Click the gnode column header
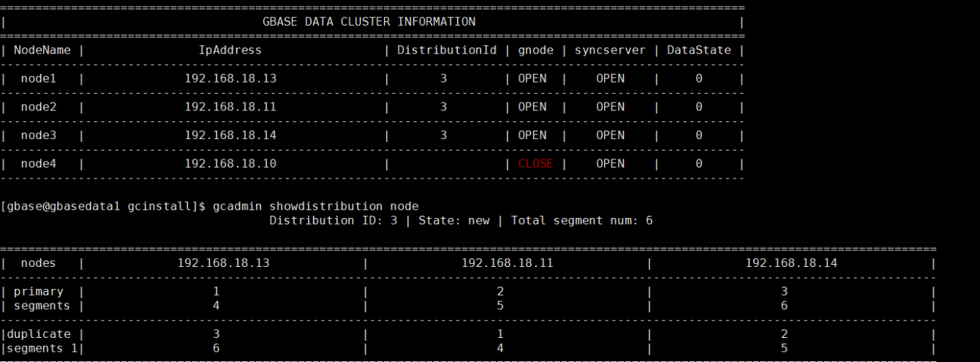Image resolution: width=980 pixels, height=362 pixels. coord(535,50)
